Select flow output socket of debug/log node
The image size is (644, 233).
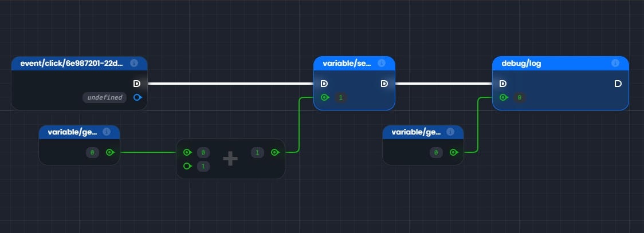click(x=618, y=84)
